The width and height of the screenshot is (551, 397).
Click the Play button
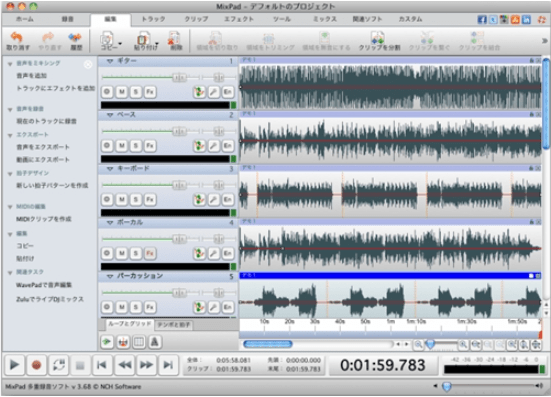click(x=14, y=365)
